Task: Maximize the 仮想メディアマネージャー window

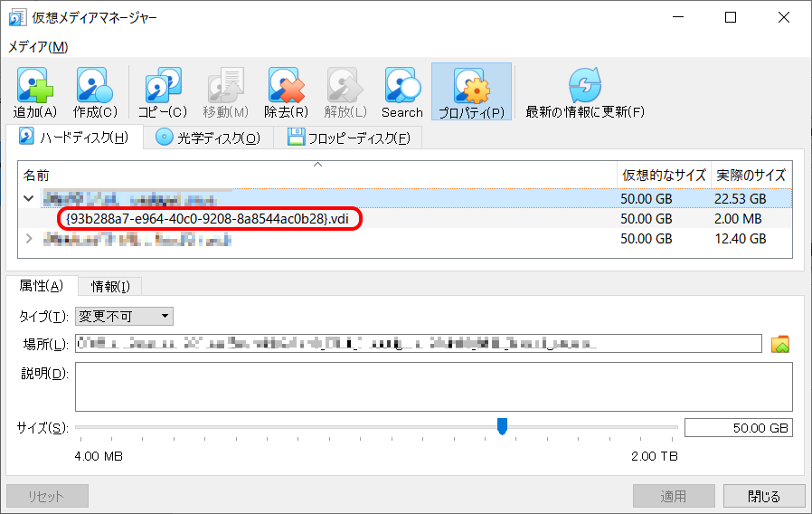Action: [x=731, y=17]
